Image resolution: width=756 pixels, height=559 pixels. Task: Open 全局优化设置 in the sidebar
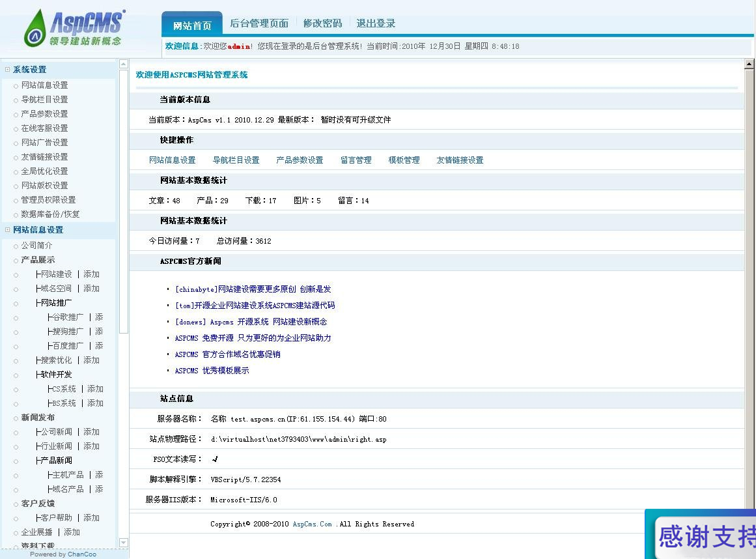coord(44,171)
